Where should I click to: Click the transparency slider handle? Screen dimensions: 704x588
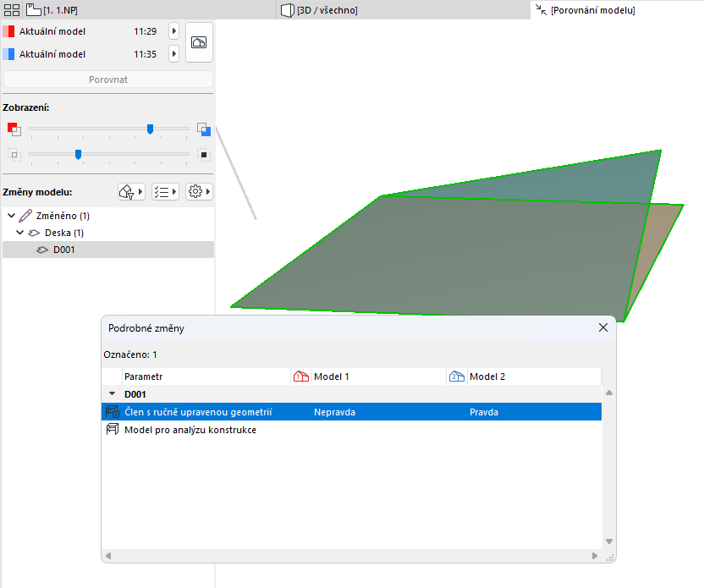point(78,155)
